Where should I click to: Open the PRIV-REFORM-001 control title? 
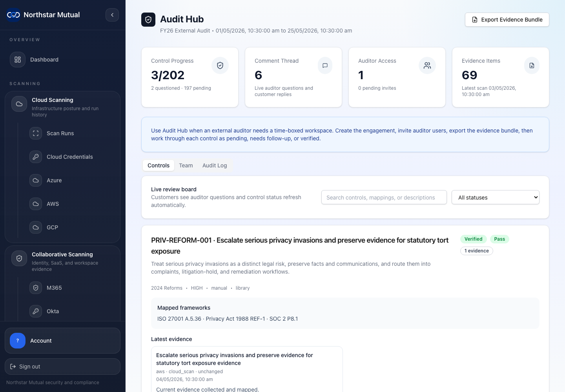click(300, 246)
